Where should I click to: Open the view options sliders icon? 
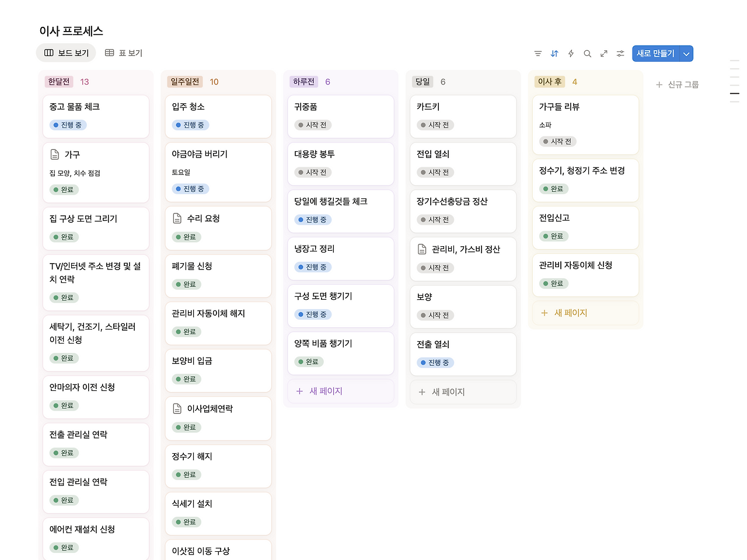620,53
